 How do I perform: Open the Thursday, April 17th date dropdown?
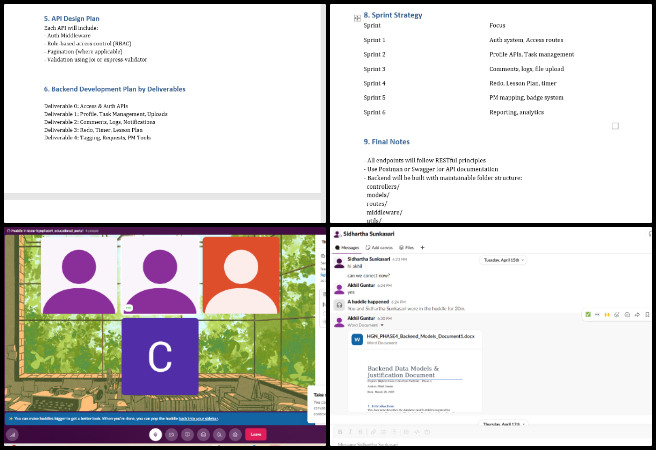pos(503,424)
